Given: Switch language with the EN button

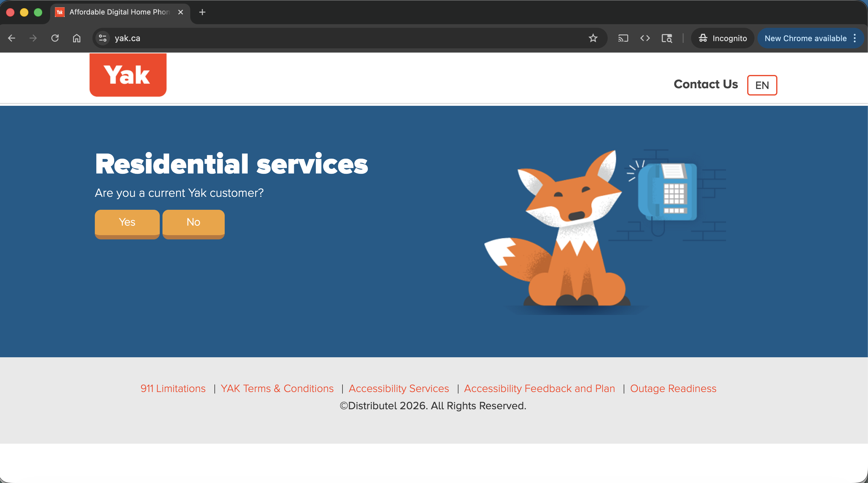Looking at the screenshot, I should click(762, 85).
